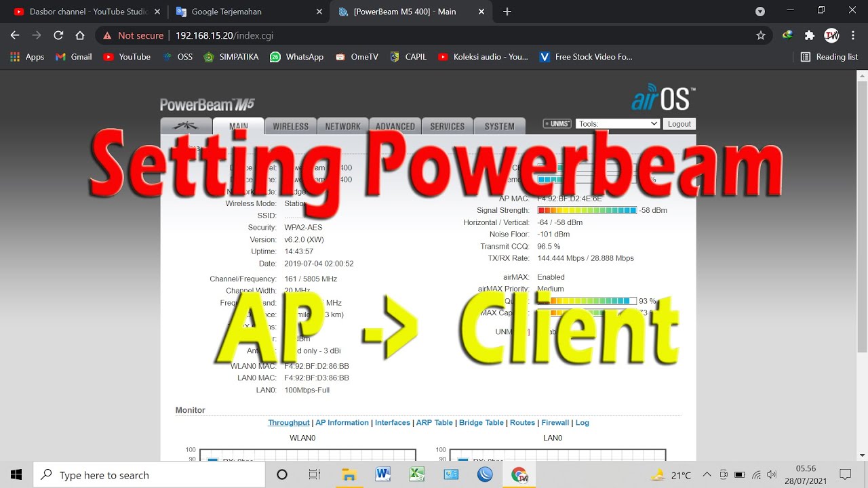This screenshot has height=488, width=868.
Task: Open Cortana circle icon on taskbar
Action: 282,474
